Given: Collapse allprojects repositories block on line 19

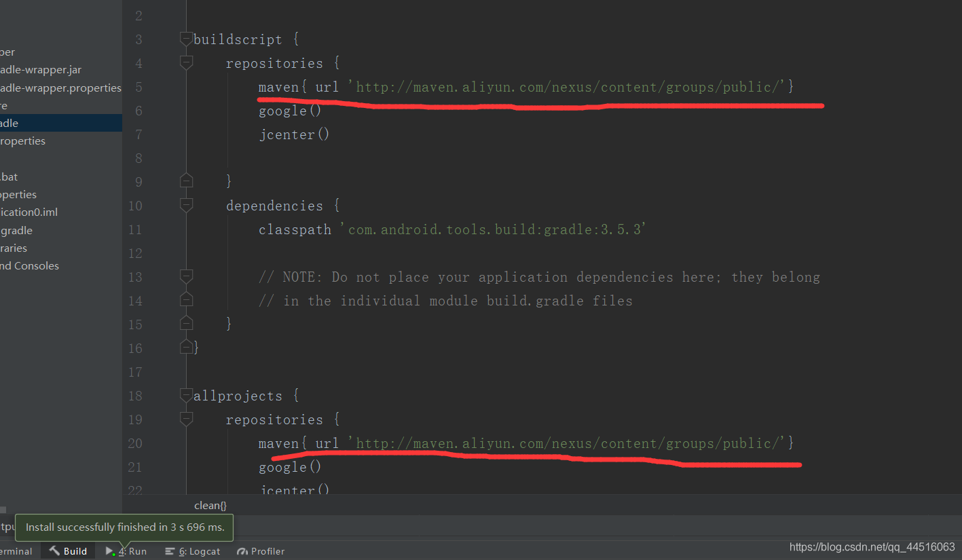Looking at the screenshot, I should click(x=186, y=419).
